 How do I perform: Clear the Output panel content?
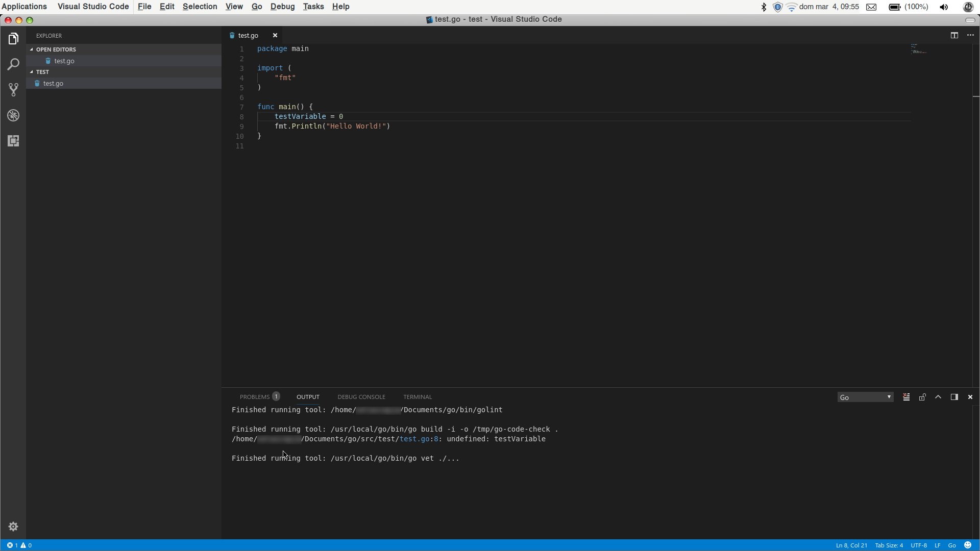(x=906, y=396)
